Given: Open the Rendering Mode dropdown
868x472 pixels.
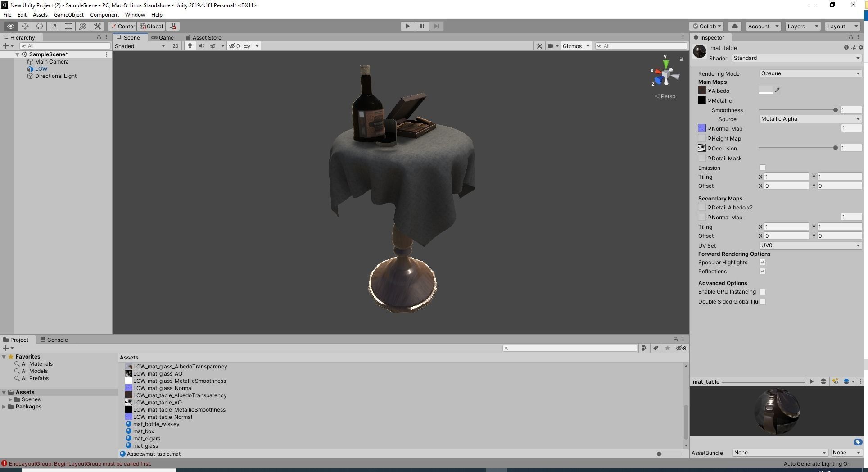Looking at the screenshot, I should coord(810,73).
